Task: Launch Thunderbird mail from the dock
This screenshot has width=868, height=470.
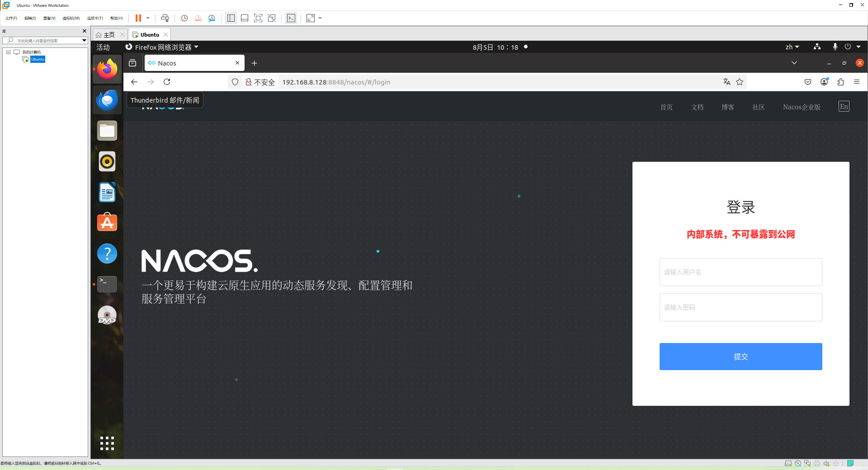Action: (x=107, y=100)
